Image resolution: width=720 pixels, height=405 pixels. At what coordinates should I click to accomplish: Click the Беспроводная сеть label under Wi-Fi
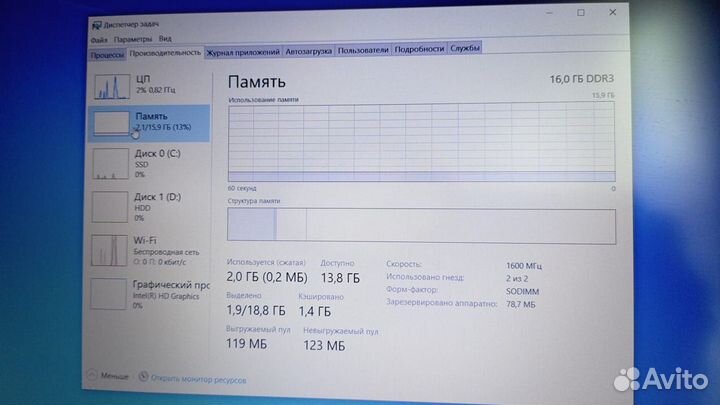(x=166, y=252)
